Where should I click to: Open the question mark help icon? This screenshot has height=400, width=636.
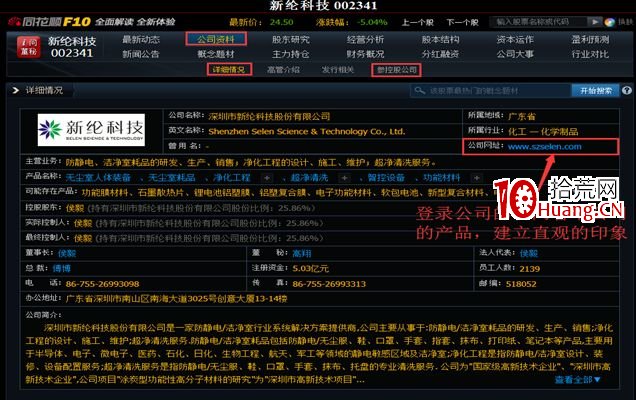[627, 90]
